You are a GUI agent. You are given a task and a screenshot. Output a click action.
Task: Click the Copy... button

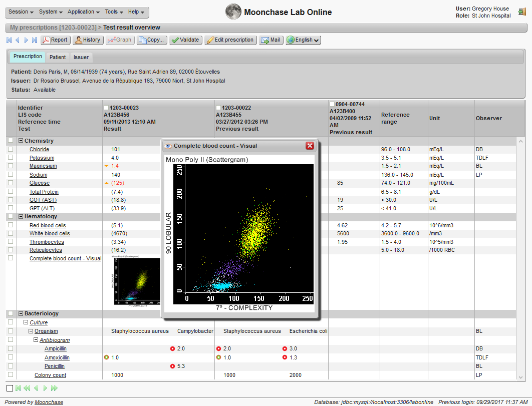tap(152, 40)
